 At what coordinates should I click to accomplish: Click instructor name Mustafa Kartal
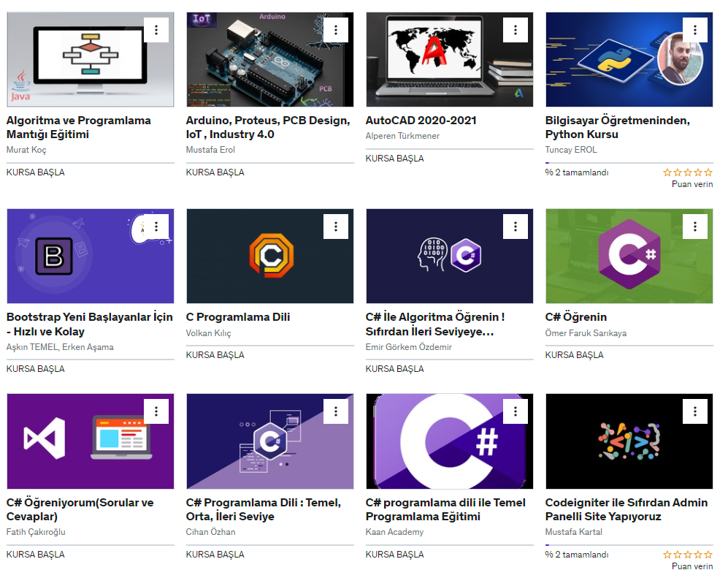coord(574,532)
